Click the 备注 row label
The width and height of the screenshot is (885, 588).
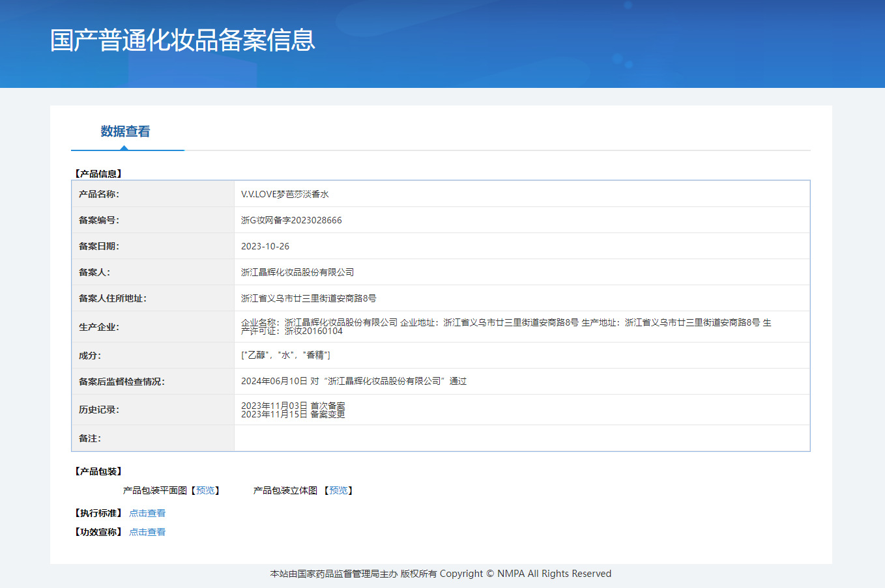click(90, 438)
